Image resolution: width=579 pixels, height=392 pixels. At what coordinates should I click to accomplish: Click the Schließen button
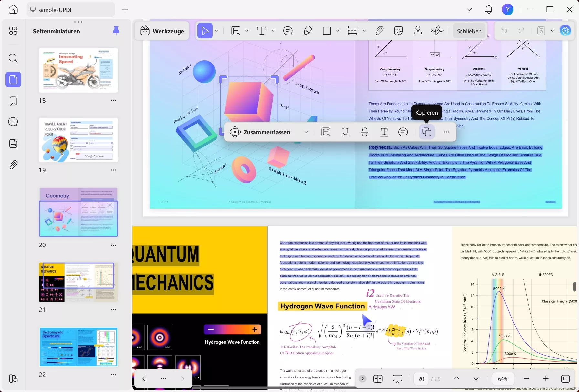(469, 31)
